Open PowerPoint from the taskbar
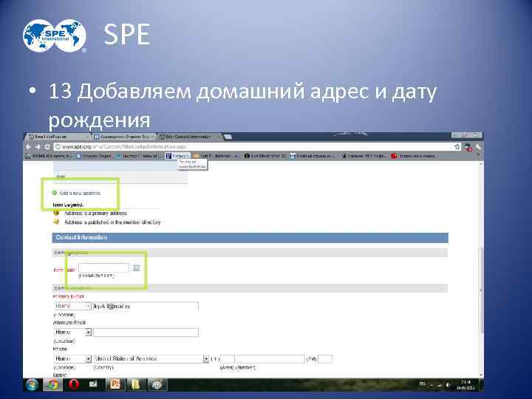Screen dimensions: 532x399 115,385
